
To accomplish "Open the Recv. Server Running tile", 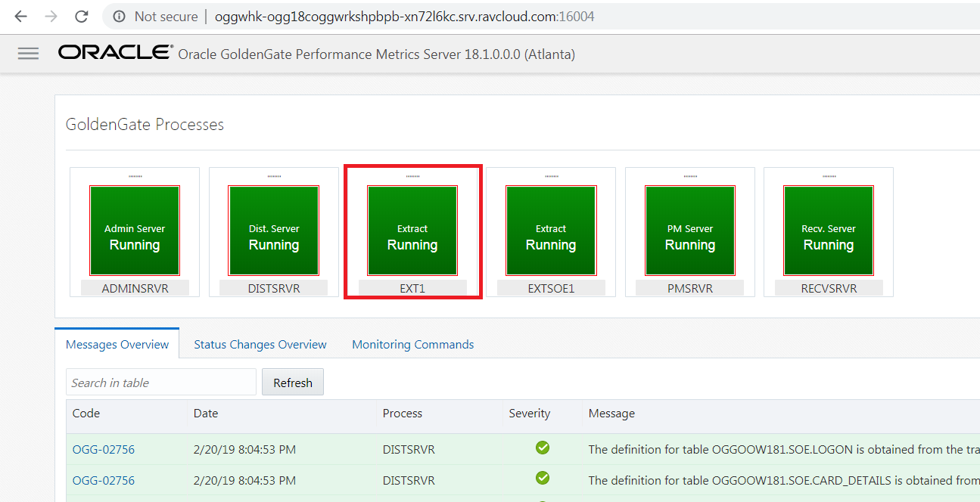I will [x=829, y=231].
